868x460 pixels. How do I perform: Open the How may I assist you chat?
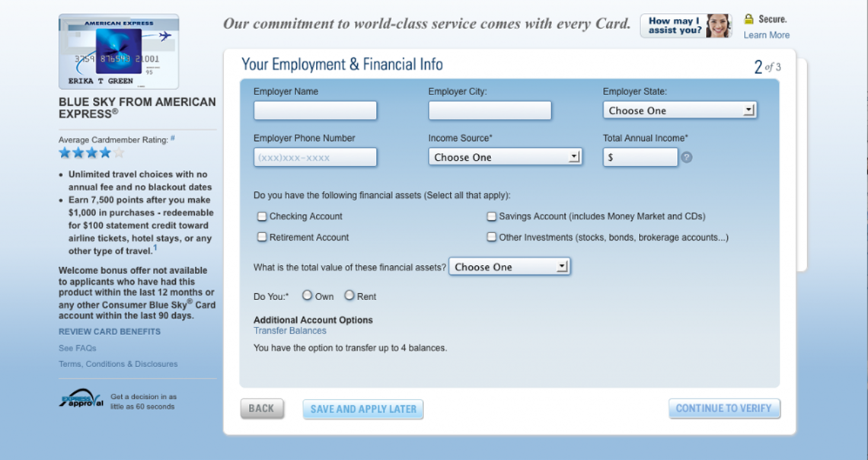coord(686,25)
